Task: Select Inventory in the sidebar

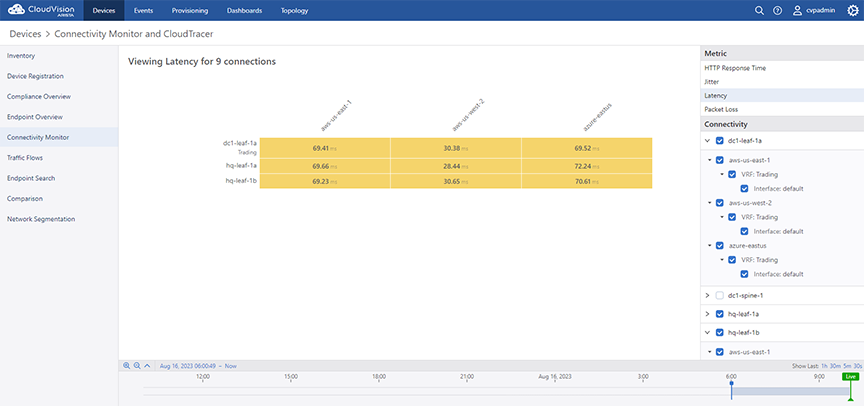Action: (59, 56)
